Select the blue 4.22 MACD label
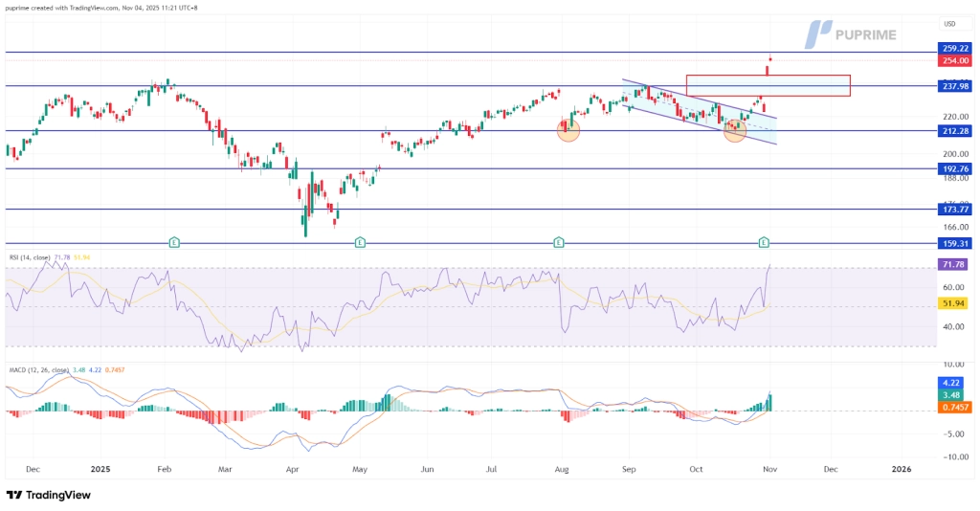980x511 pixels. (x=950, y=384)
